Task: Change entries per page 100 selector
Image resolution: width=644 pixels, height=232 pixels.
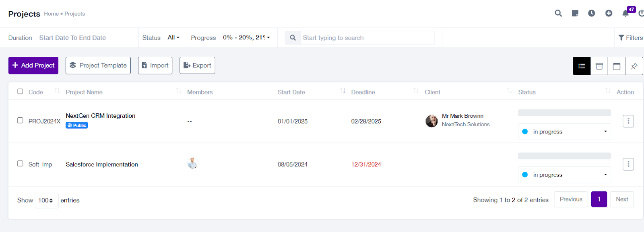Action: coord(47,200)
